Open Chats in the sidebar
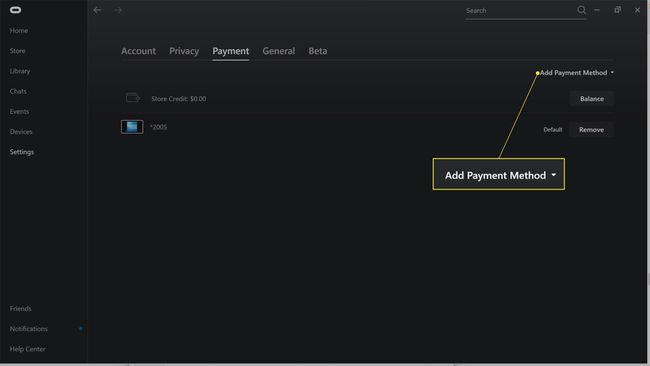The image size is (650, 366). coord(18,91)
